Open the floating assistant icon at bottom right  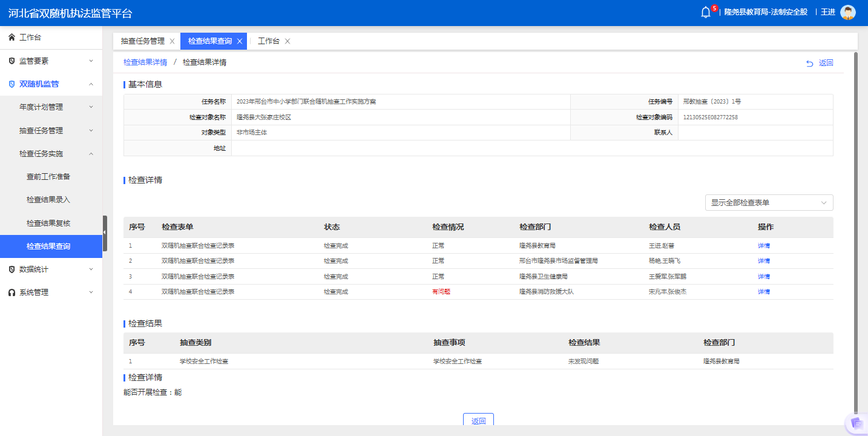855,423
